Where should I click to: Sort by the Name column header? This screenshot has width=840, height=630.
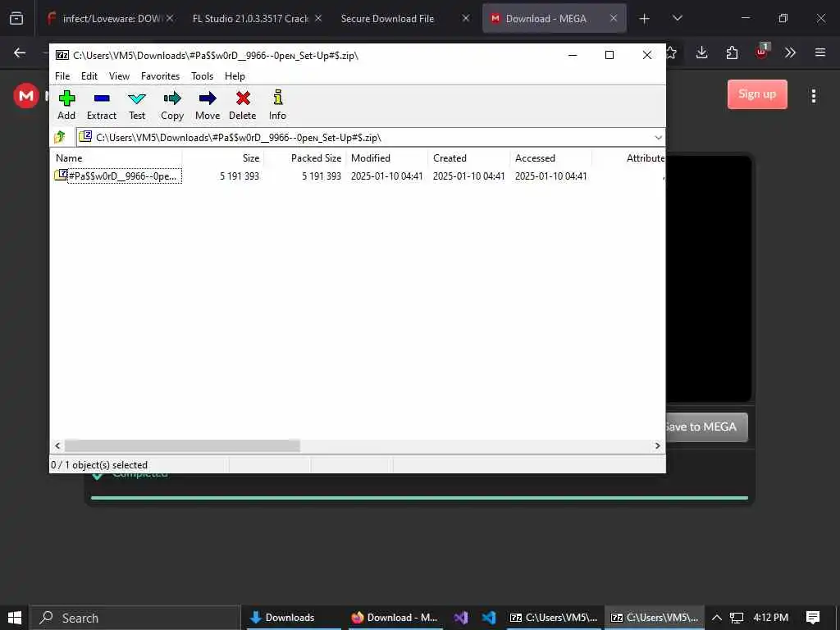point(116,158)
